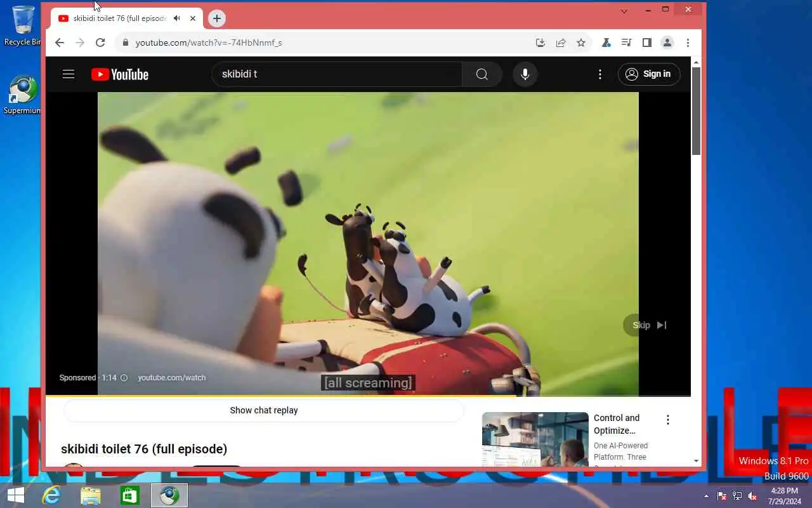
Task: Go forward in browser history
Action: tap(79, 43)
